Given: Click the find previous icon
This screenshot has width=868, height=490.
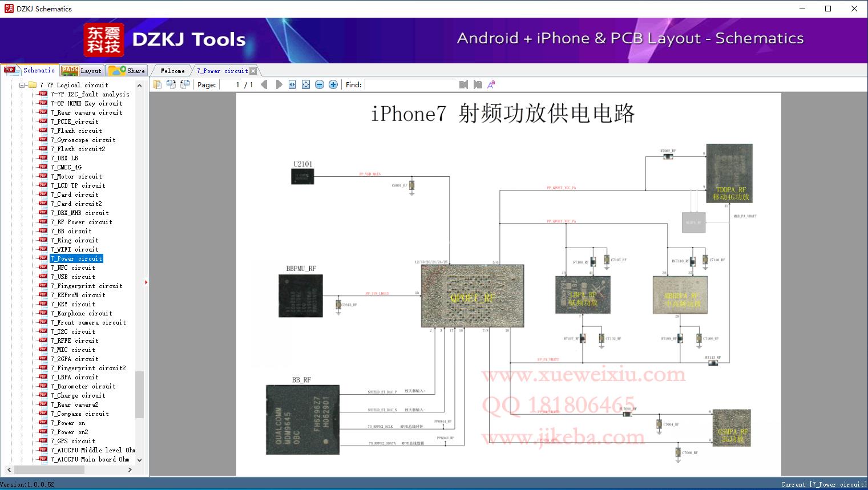Looking at the screenshot, I should (x=463, y=84).
